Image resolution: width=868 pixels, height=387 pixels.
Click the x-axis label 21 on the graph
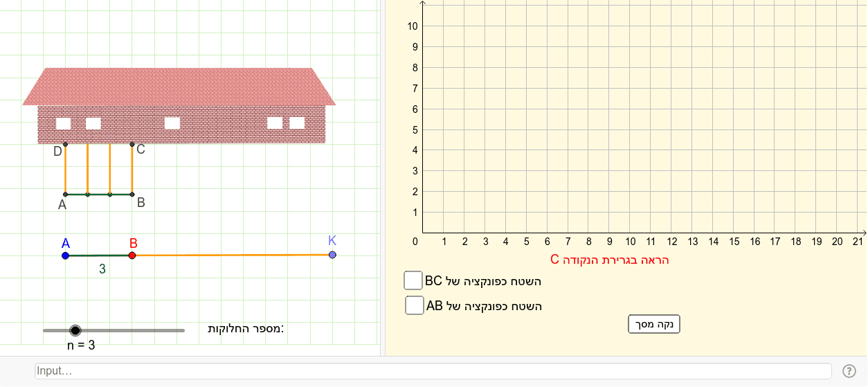(x=858, y=242)
